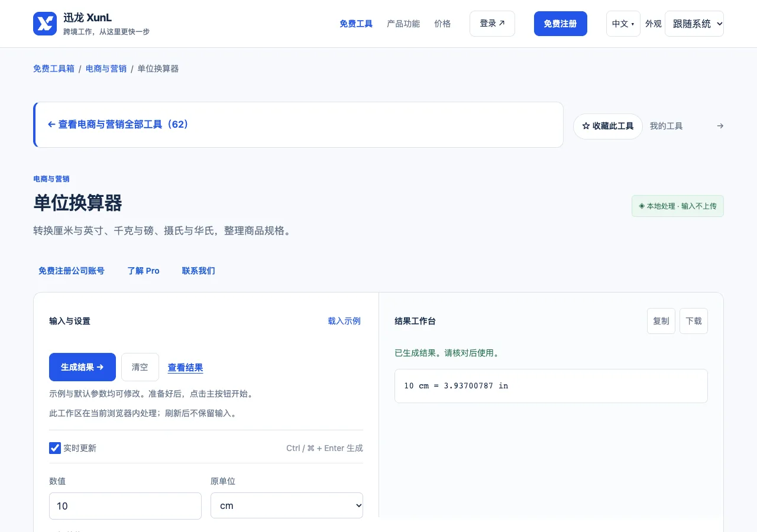757x532 pixels.
Task: Click 载入示例 to load sample
Action: [344, 321]
